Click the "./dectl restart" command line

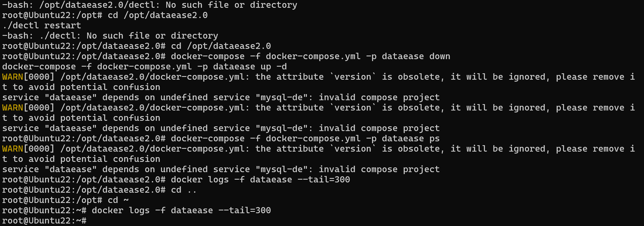pyautogui.click(x=42, y=26)
